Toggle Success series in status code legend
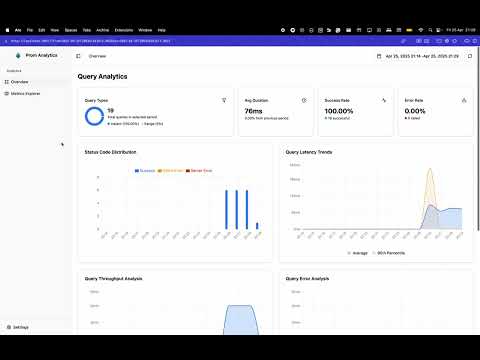 click(145, 171)
